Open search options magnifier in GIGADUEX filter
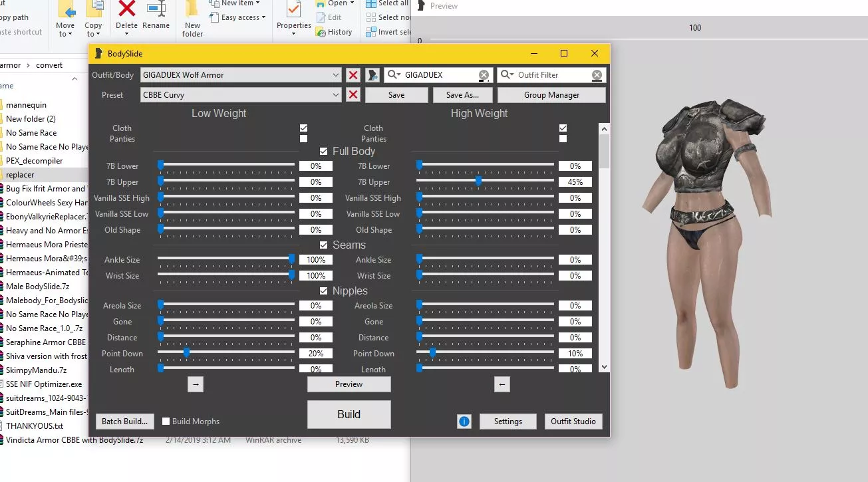Screen dimensions: 868x482 click(x=394, y=75)
